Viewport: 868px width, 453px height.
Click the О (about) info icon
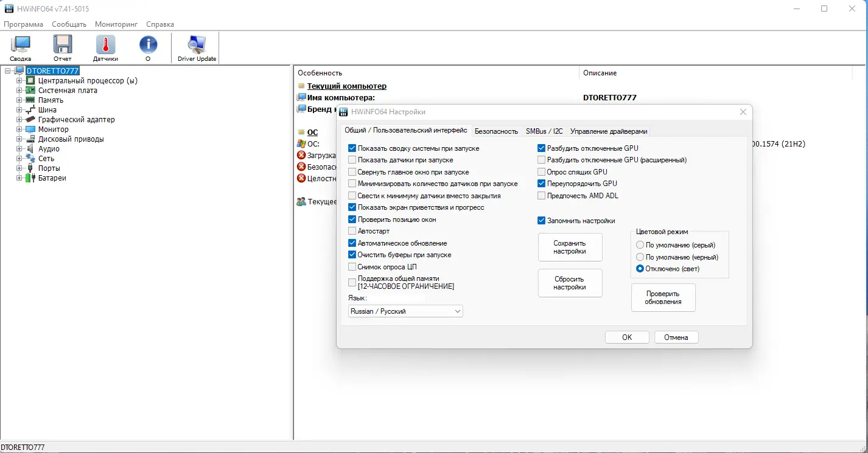(148, 44)
